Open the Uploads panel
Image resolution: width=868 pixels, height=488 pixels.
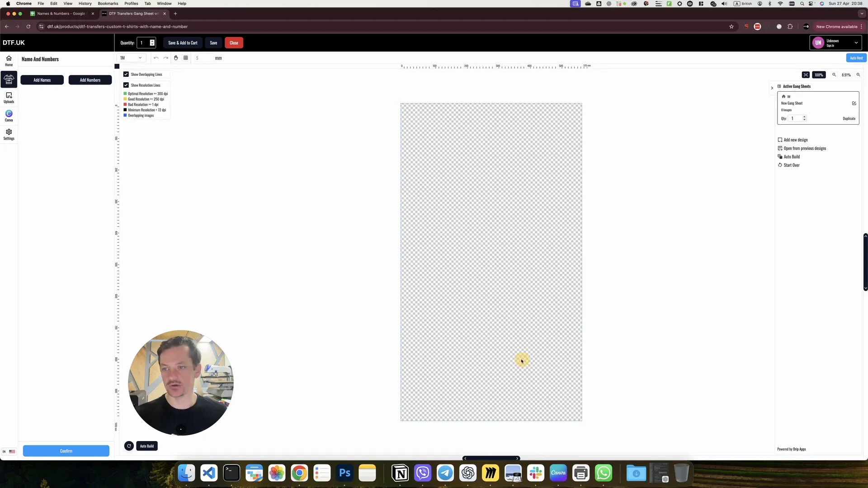(9, 98)
